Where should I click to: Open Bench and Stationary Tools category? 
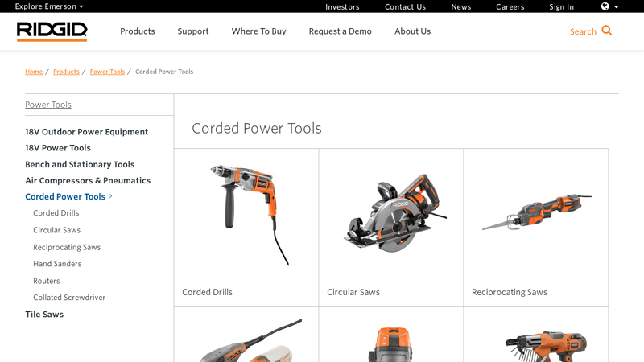tap(80, 164)
